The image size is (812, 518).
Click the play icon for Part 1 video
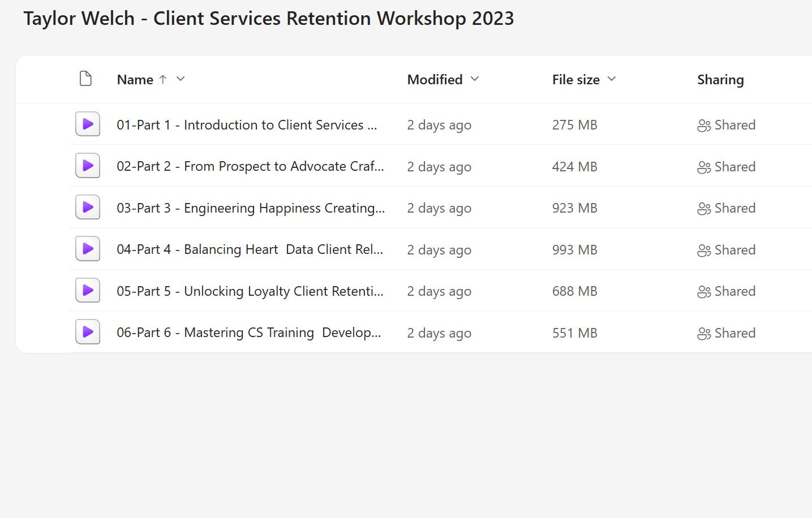(x=87, y=124)
